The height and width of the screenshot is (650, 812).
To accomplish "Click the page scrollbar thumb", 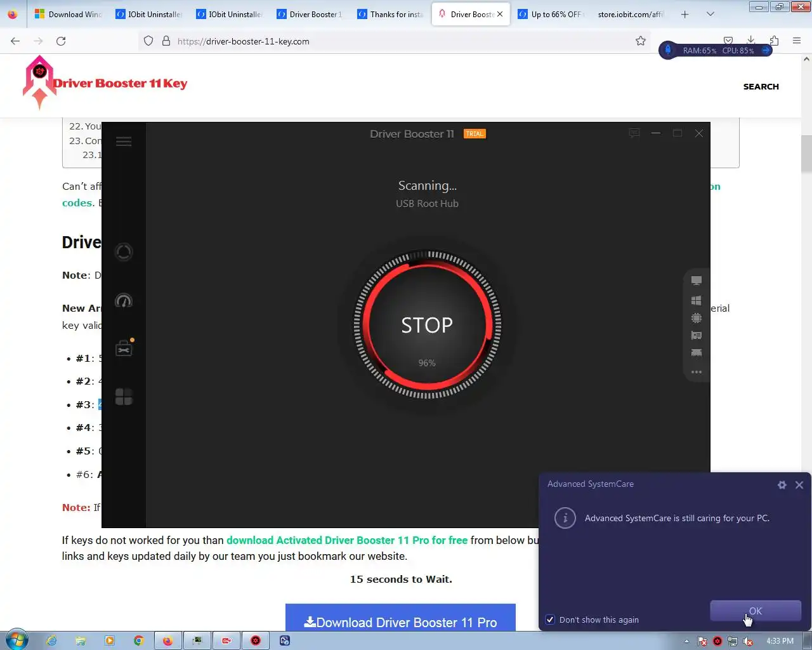I will (x=806, y=154).
